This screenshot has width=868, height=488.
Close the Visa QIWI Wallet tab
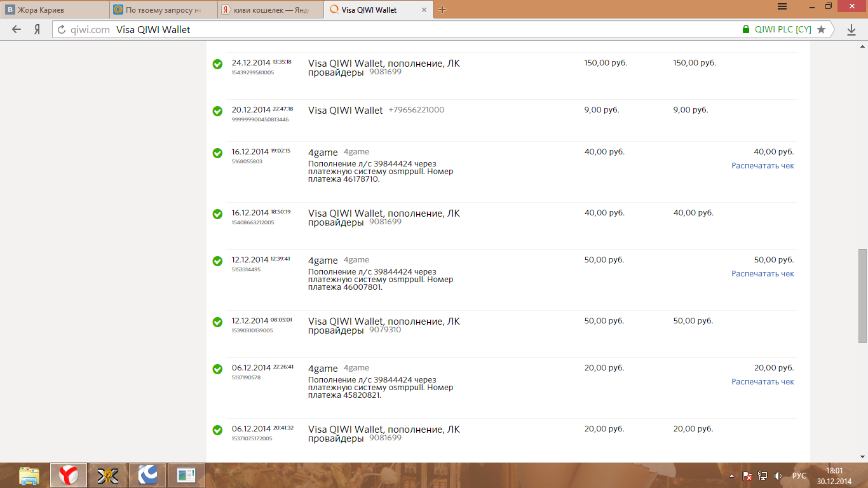pos(424,10)
